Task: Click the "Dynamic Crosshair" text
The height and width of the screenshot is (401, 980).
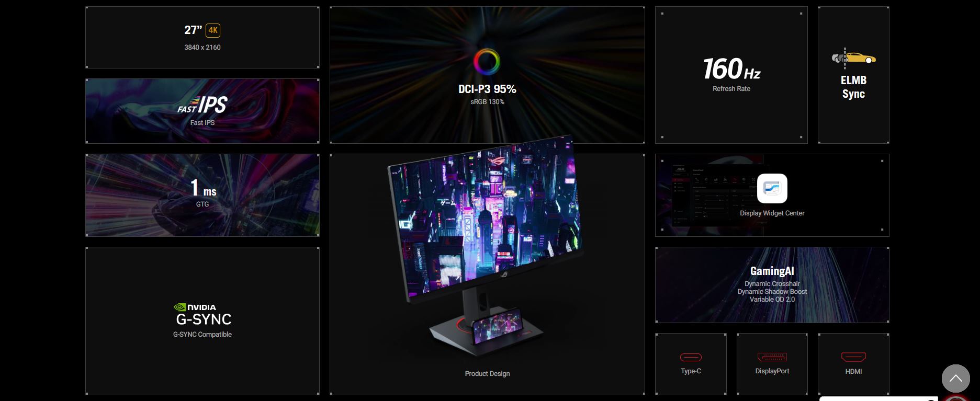Action: click(772, 284)
